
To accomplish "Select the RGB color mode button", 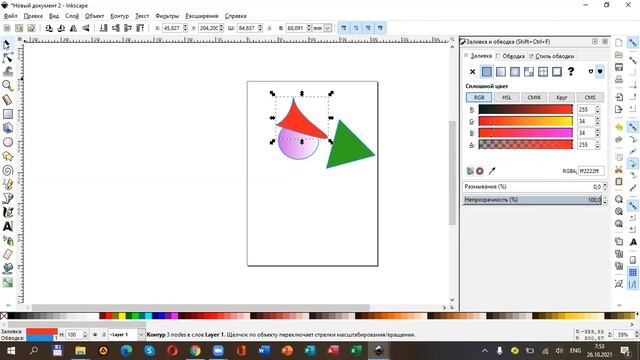I will [479, 98].
